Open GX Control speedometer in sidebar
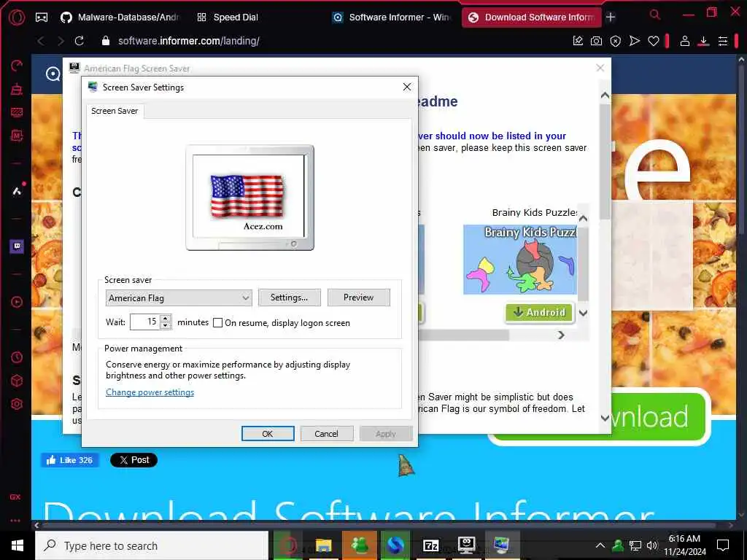This screenshot has height=560, width=747. pyautogui.click(x=17, y=65)
